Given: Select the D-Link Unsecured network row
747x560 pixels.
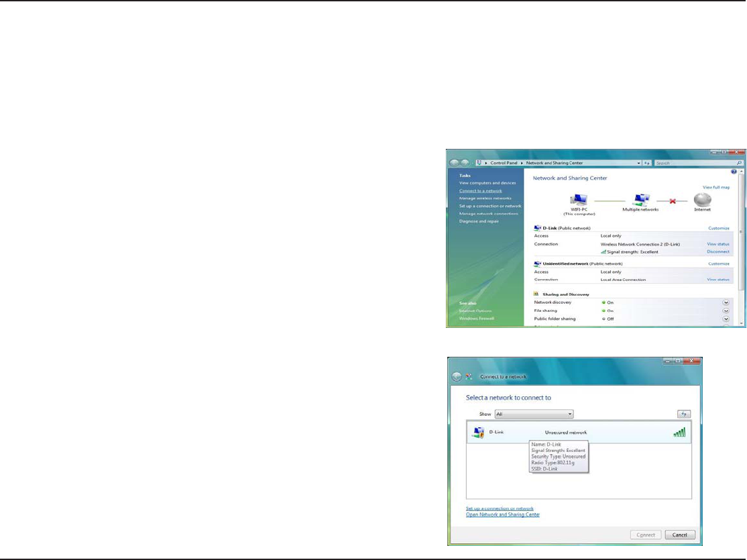Looking at the screenshot, I should 579,433.
